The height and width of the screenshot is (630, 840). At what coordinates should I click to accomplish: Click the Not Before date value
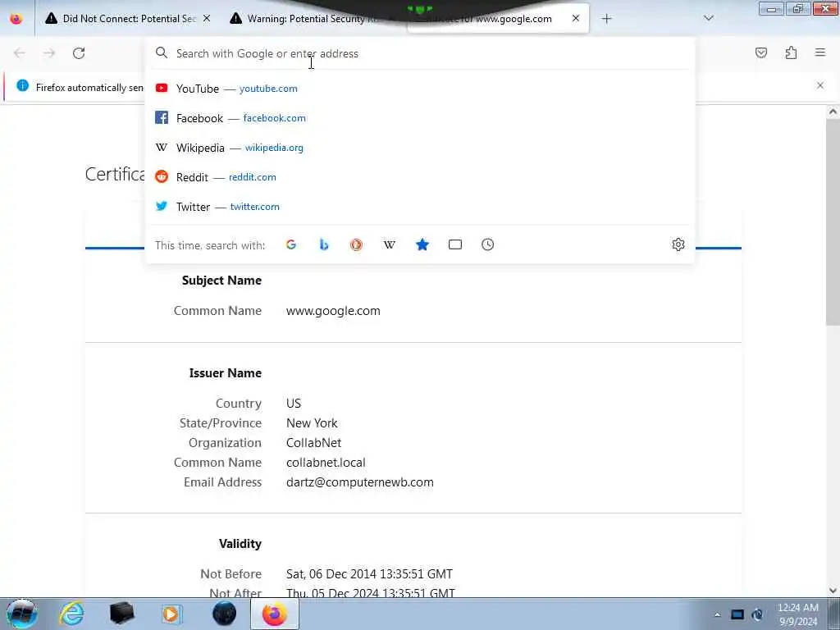369,573
